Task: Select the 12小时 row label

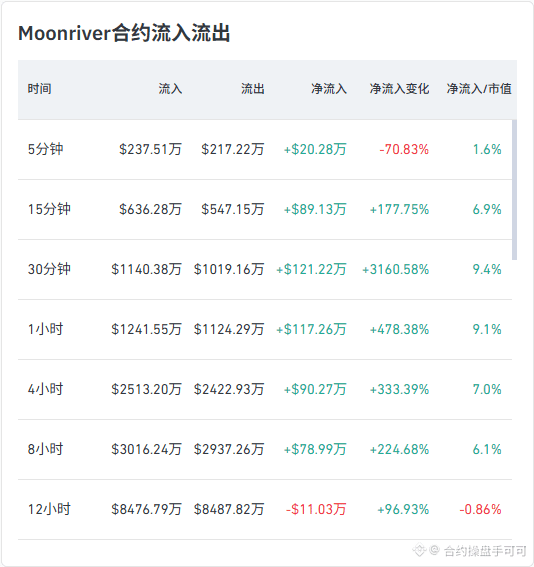Action: tap(49, 510)
